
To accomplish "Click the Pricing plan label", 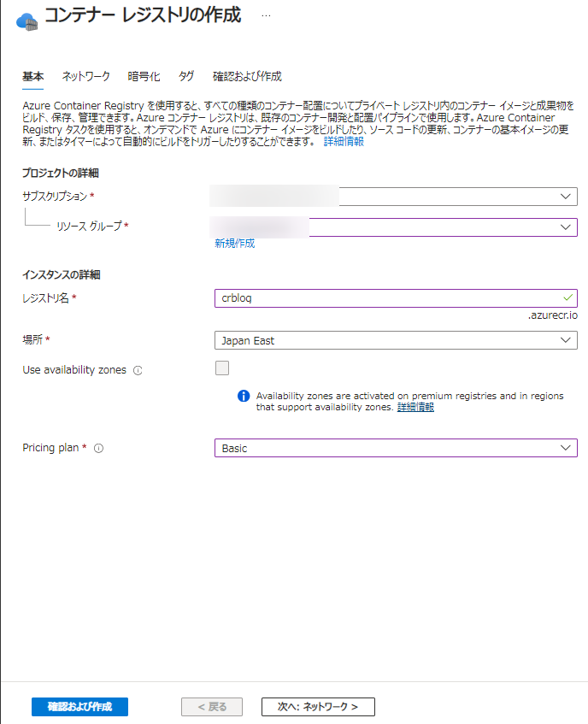I will click(x=50, y=448).
